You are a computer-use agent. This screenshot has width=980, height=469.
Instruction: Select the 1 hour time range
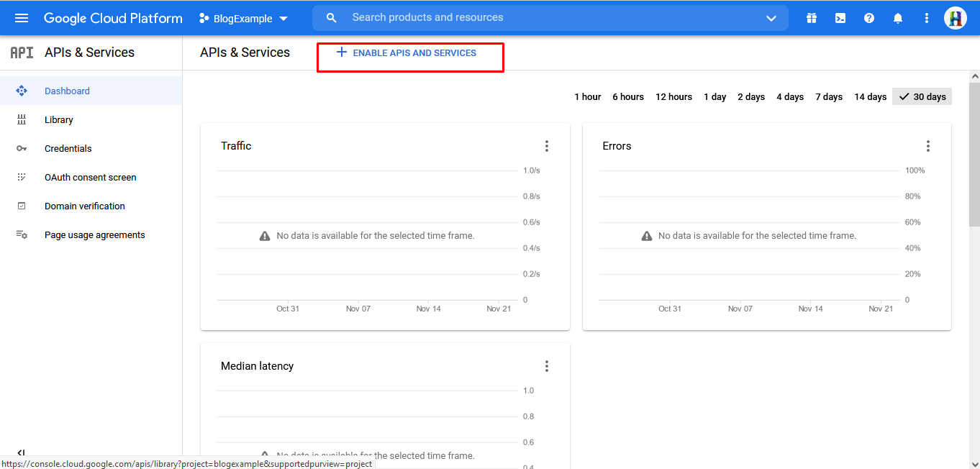point(588,96)
